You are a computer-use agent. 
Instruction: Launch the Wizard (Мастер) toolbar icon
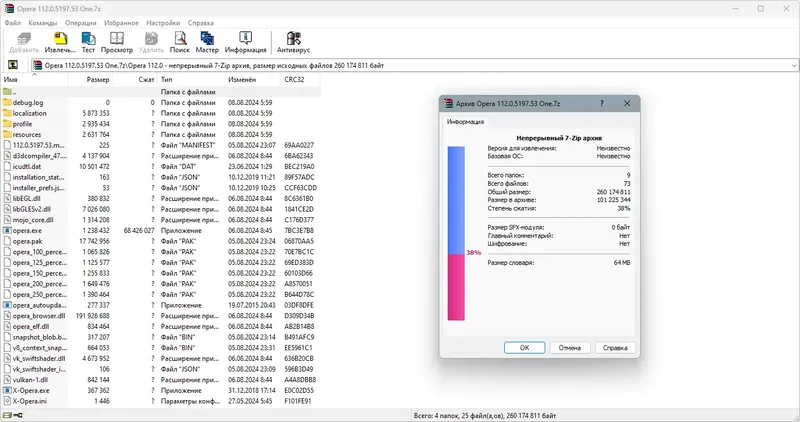click(207, 39)
